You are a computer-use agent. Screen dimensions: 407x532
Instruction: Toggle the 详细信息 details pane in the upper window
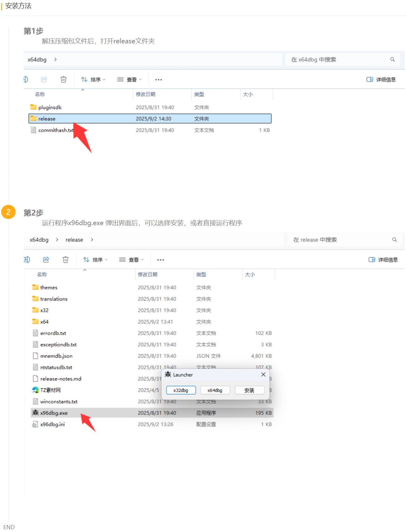pos(381,79)
